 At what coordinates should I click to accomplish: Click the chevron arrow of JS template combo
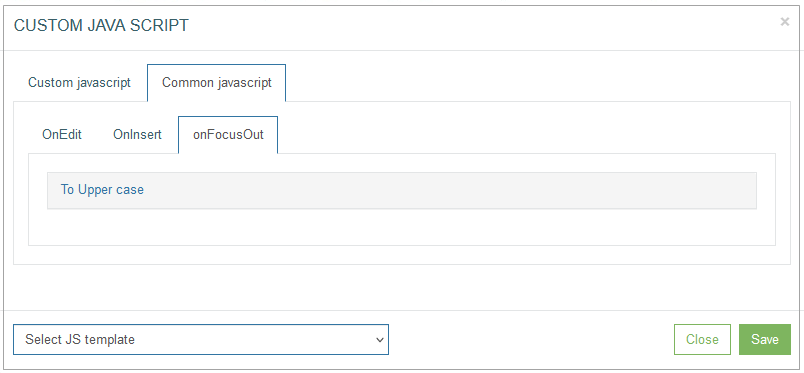click(x=379, y=340)
